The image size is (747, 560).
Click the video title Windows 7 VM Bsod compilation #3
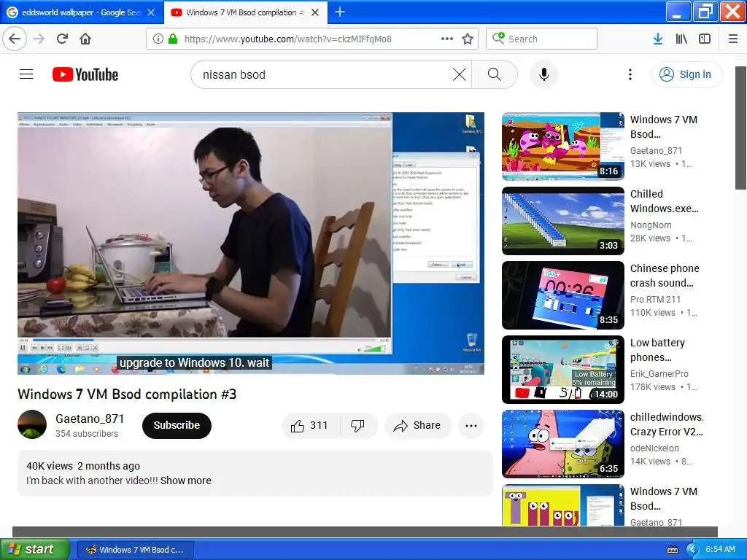pyautogui.click(x=127, y=394)
